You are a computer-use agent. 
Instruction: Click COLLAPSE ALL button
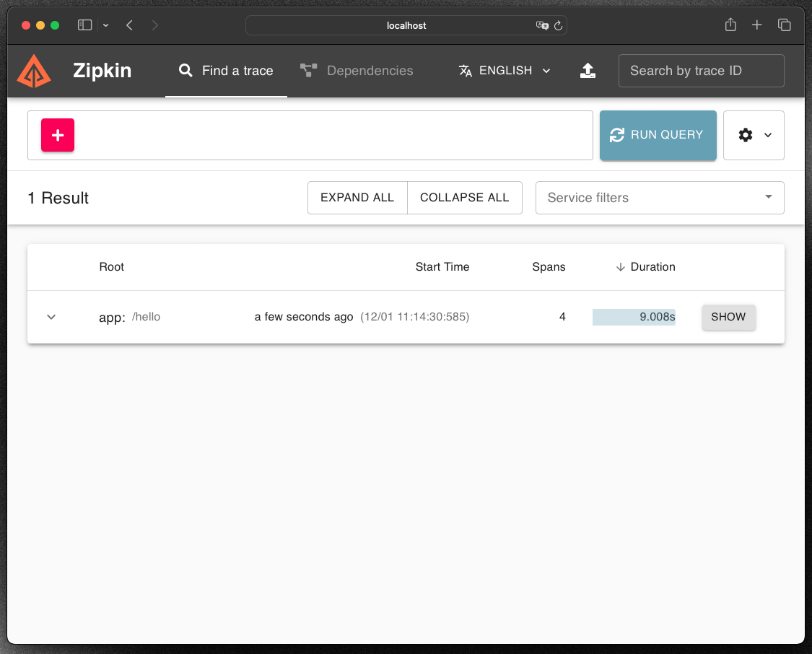pyautogui.click(x=465, y=197)
